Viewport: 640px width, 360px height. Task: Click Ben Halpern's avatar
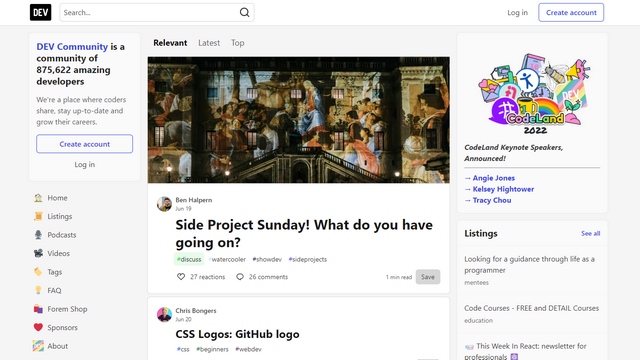click(x=164, y=204)
